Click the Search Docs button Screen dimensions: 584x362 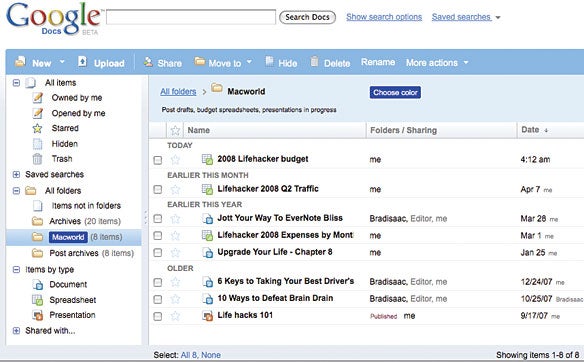[307, 17]
